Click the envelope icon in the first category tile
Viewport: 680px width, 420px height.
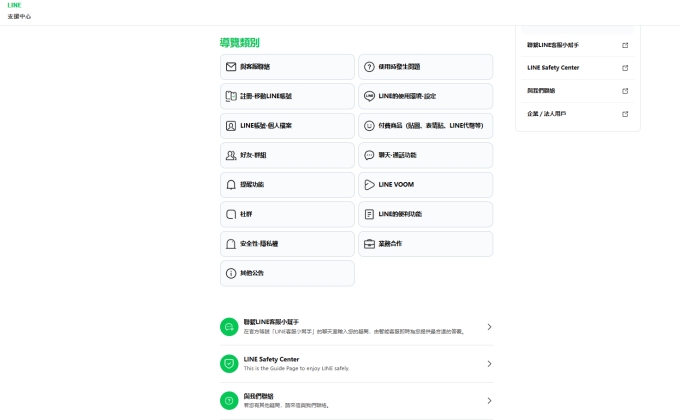coord(231,67)
